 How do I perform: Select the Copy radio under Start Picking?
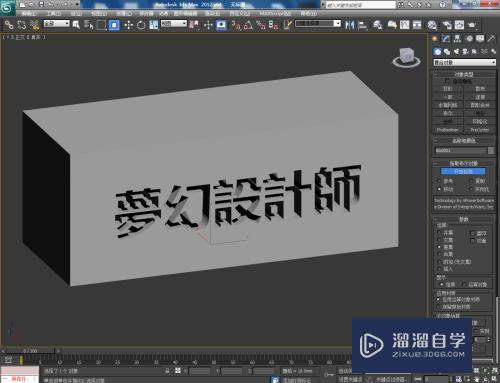click(471, 181)
